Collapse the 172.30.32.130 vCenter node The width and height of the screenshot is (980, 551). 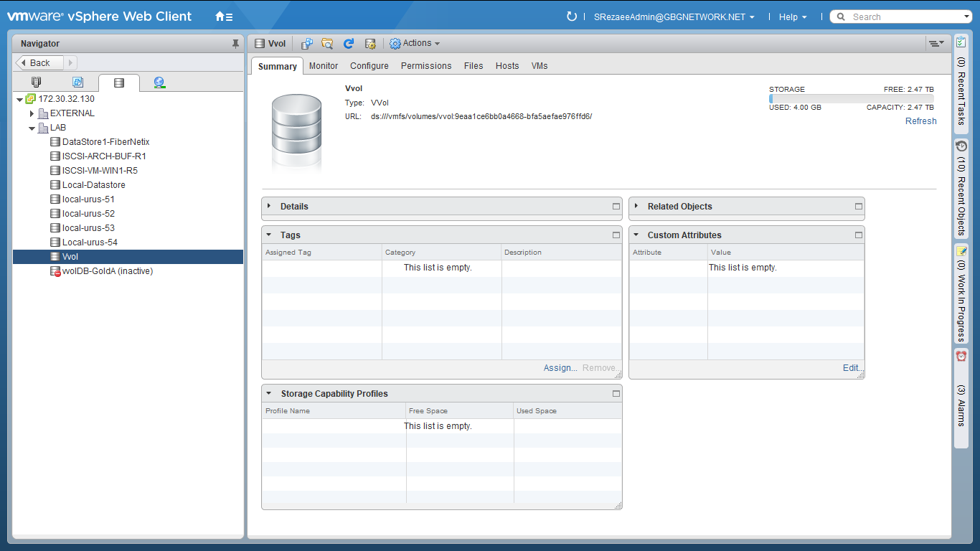point(19,99)
